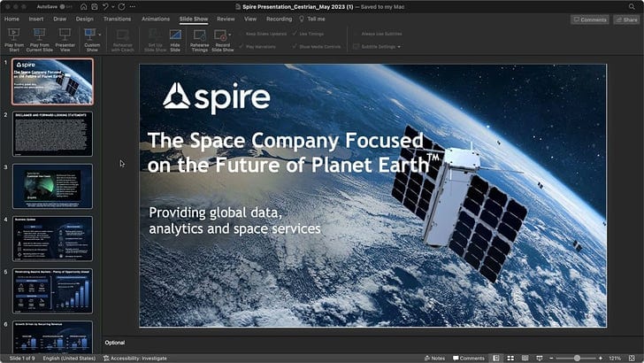Click the zoom in plus button
The image size is (644, 363).
(x=601, y=358)
